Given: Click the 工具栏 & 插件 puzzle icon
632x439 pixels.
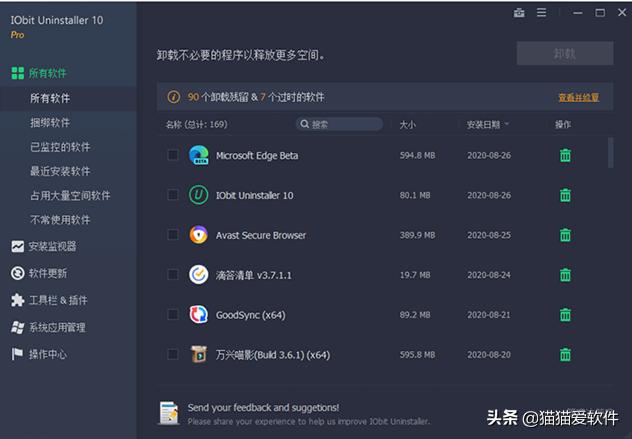Looking at the screenshot, I should pos(17,300).
